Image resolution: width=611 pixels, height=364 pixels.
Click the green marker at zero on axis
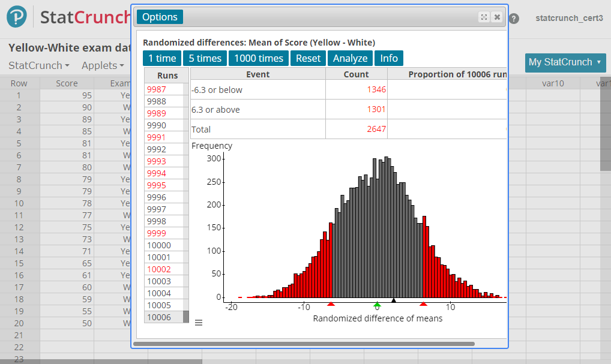pyautogui.click(x=377, y=305)
